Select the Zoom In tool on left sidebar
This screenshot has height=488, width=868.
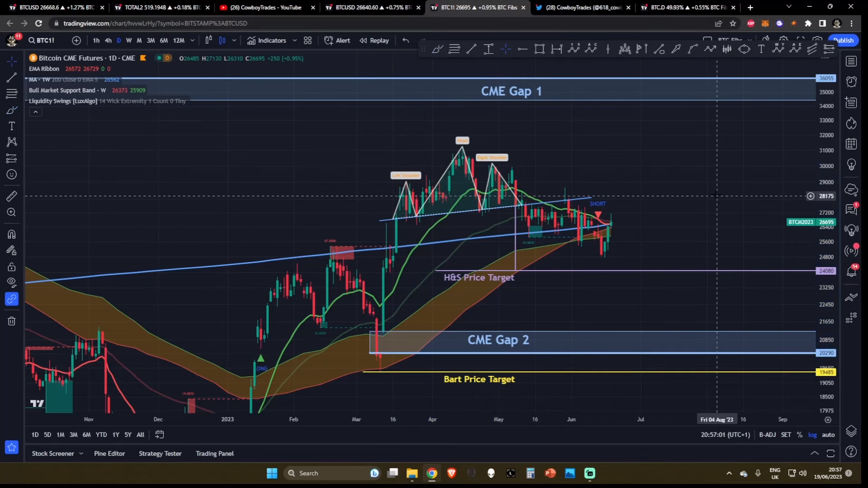click(11, 212)
